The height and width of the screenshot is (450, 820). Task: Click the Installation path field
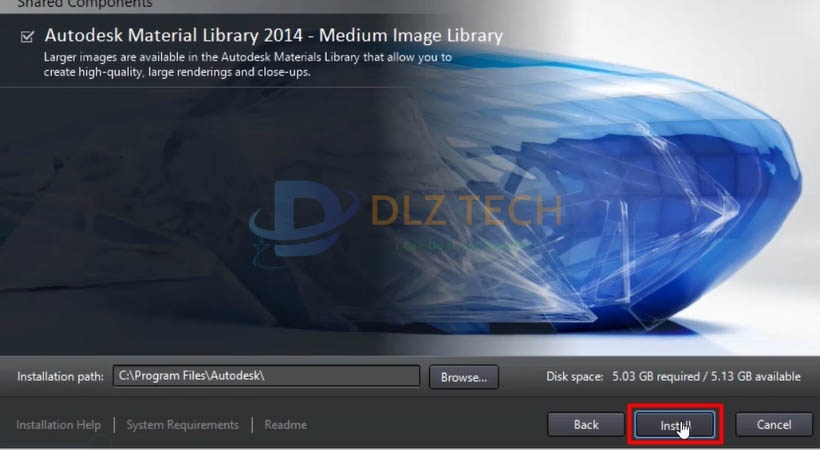pyautogui.click(x=266, y=376)
